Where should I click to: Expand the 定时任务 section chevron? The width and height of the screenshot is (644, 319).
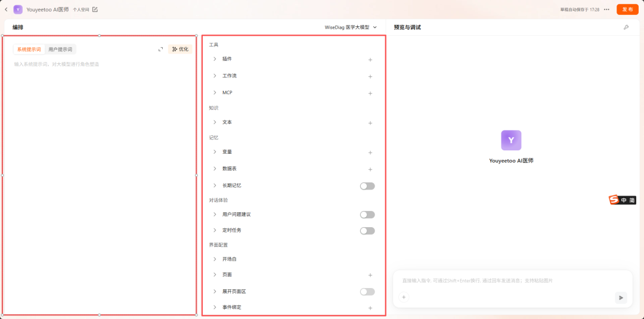coord(215,230)
